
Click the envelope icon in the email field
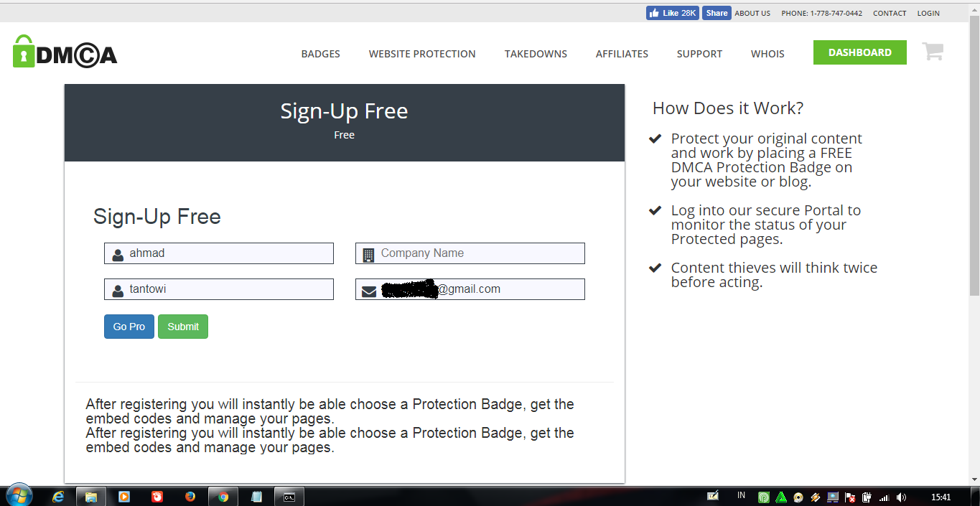(x=369, y=291)
